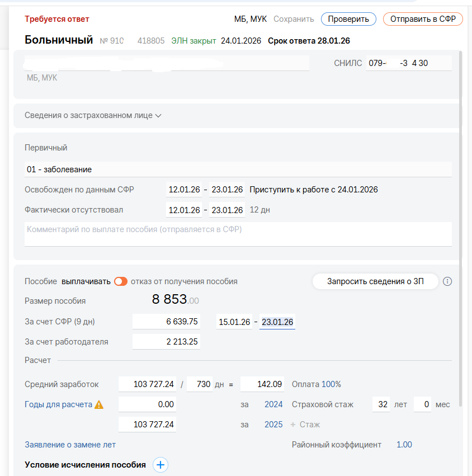Screen dimensions: 472x476
Task: Click the отказ от получения пособия label
Action: coord(184,281)
